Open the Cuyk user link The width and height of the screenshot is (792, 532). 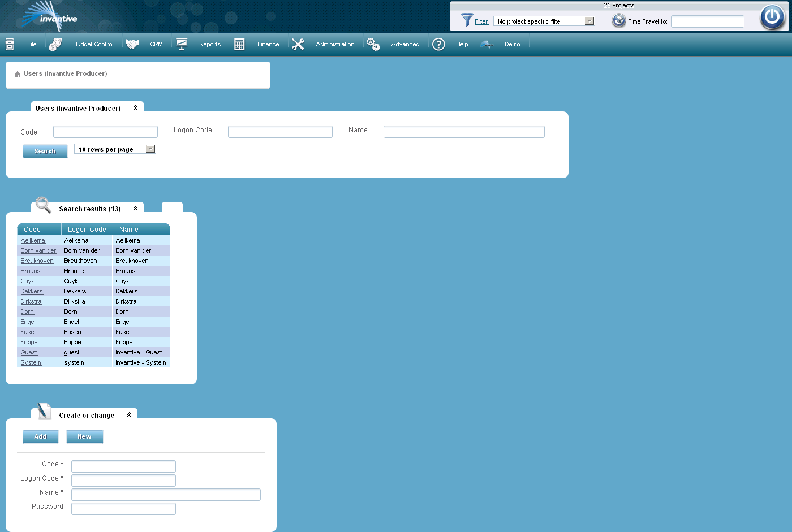[28, 281]
